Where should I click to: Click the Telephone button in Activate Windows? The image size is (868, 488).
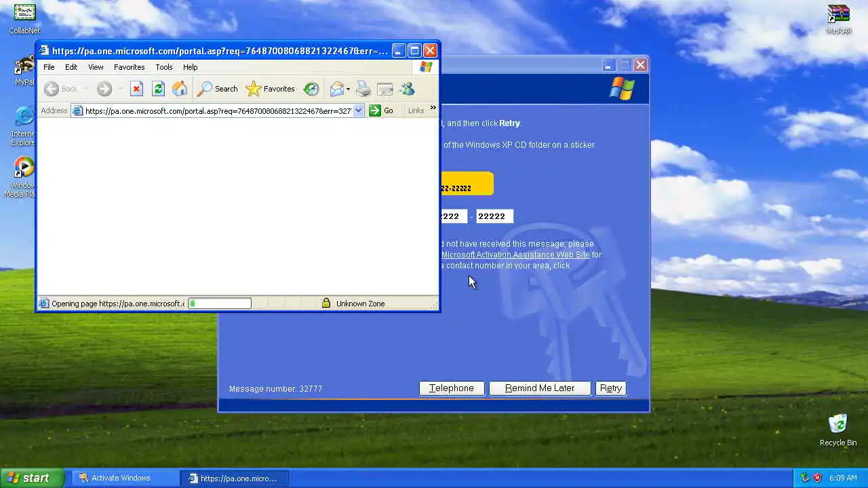click(x=451, y=388)
